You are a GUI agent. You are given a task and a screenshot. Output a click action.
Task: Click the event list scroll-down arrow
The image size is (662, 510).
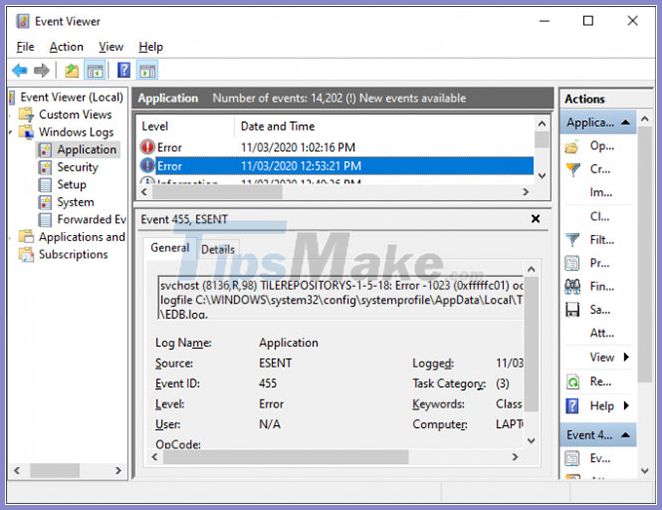542,175
